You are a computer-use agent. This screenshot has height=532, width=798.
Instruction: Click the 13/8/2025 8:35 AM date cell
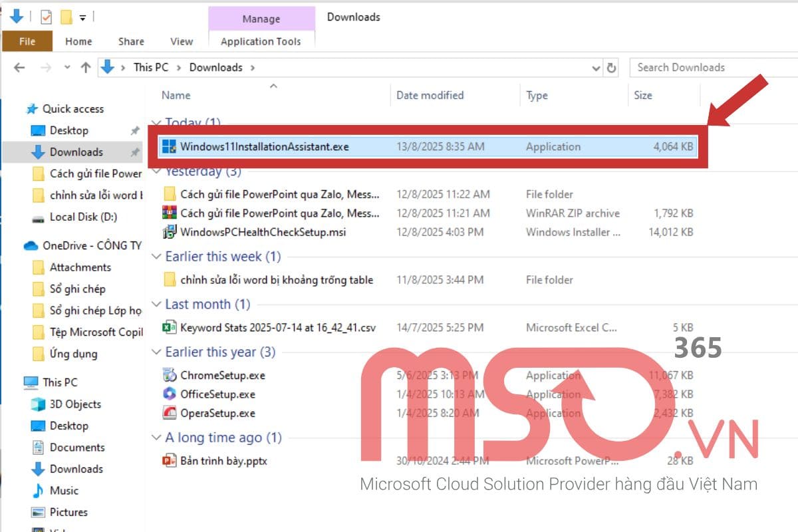click(x=440, y=146)
